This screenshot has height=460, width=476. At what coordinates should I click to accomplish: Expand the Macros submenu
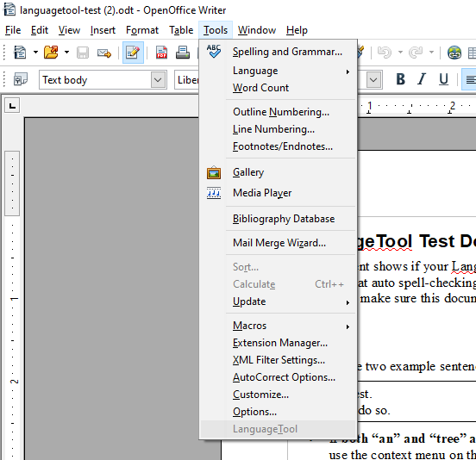point(278,326)
